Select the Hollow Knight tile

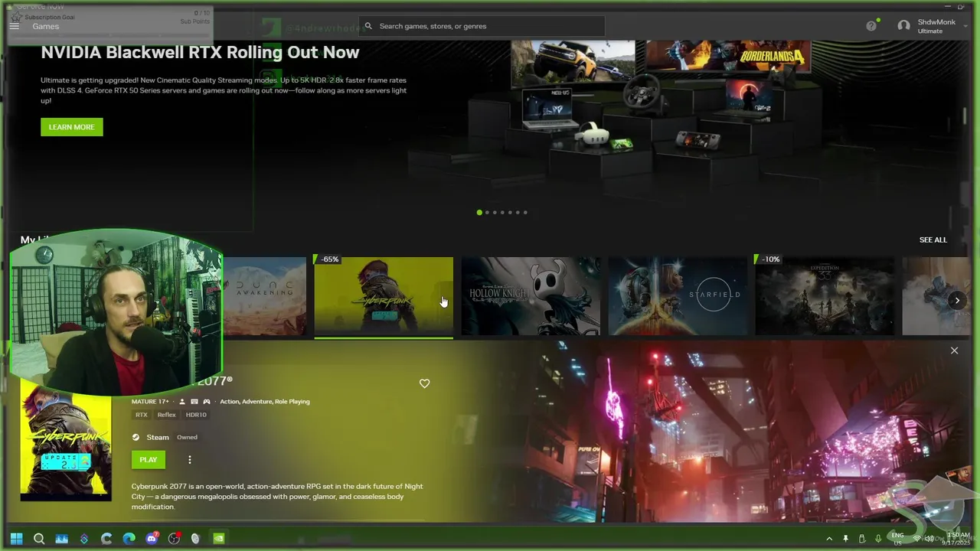coord(531,296)
